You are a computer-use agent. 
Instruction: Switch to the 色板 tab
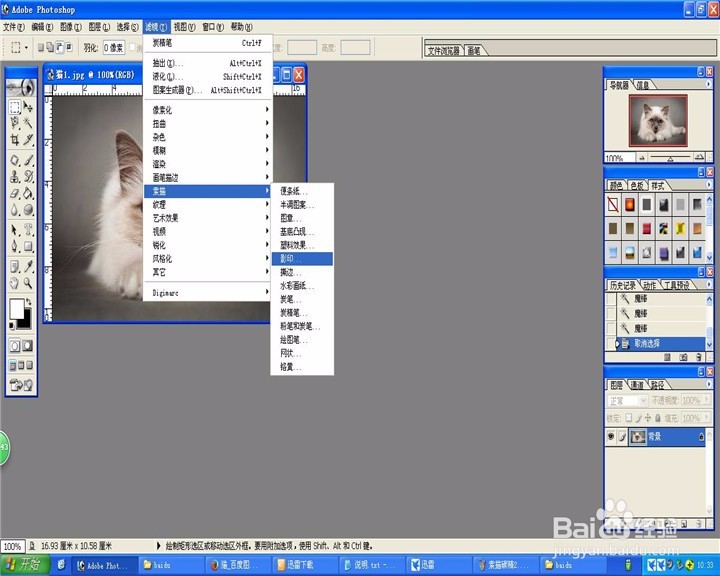[x=637, y=186]
